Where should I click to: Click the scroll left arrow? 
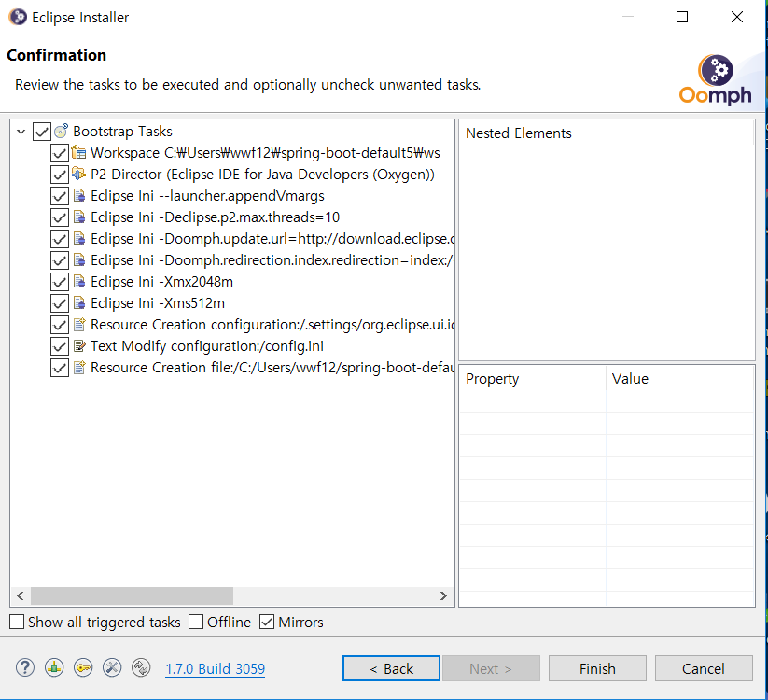click(21, 595)
